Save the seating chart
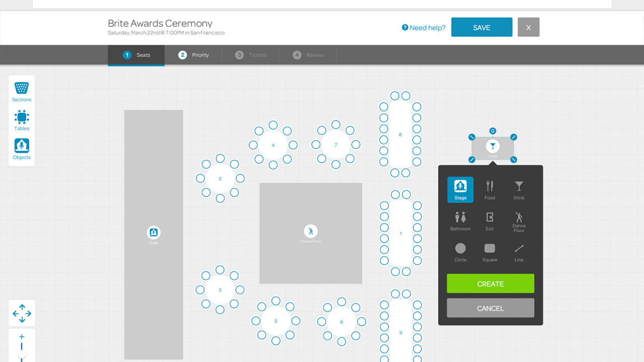Viewport: 644px width, 362px height. point(481,28)
